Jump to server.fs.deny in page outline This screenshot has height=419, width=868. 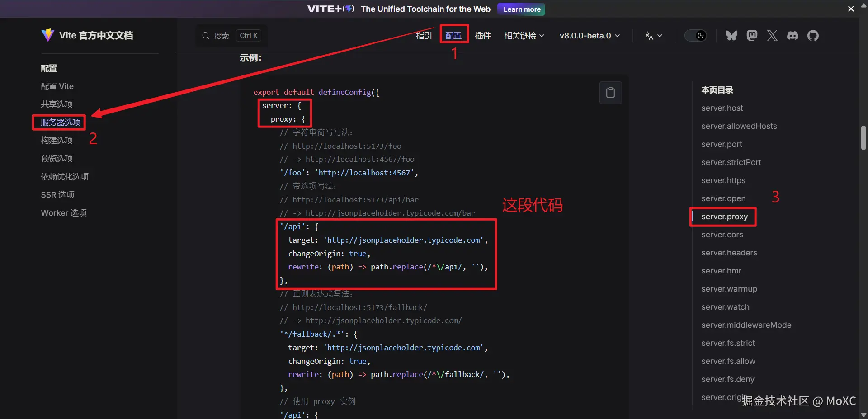point(728,379)
